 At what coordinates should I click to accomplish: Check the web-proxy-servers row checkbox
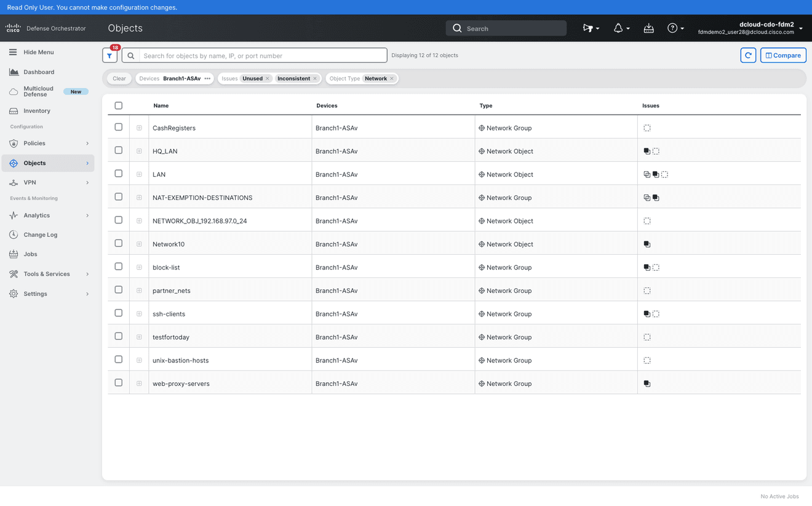(x=119, y=382)
